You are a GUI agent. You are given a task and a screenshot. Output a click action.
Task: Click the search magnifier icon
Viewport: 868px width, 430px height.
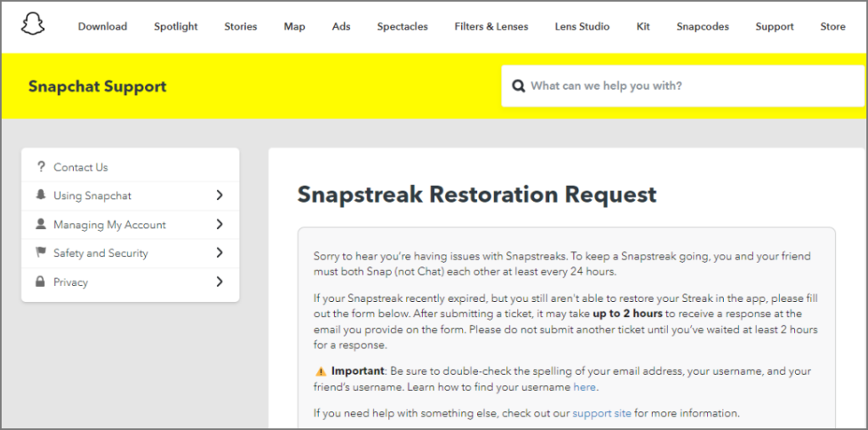point(518,87)
